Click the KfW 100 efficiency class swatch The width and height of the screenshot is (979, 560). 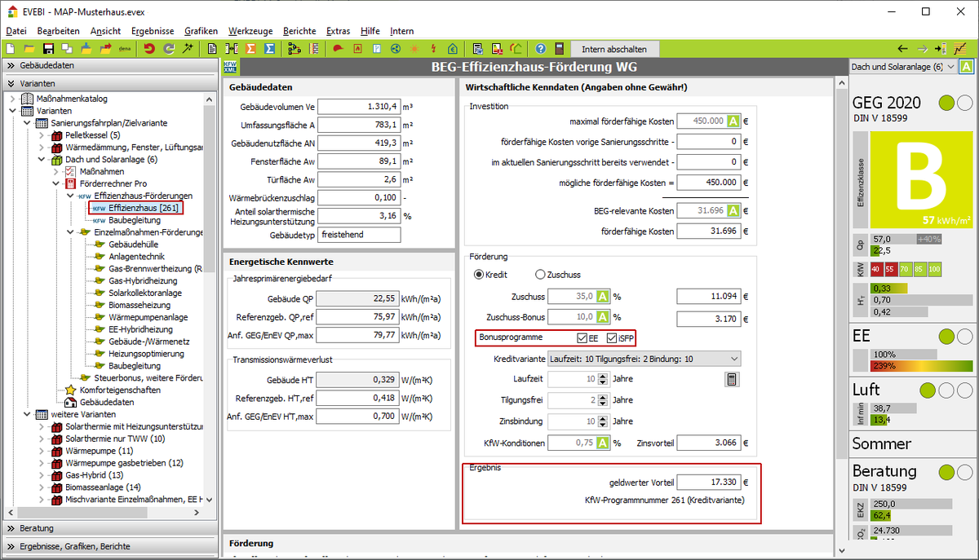934,269
